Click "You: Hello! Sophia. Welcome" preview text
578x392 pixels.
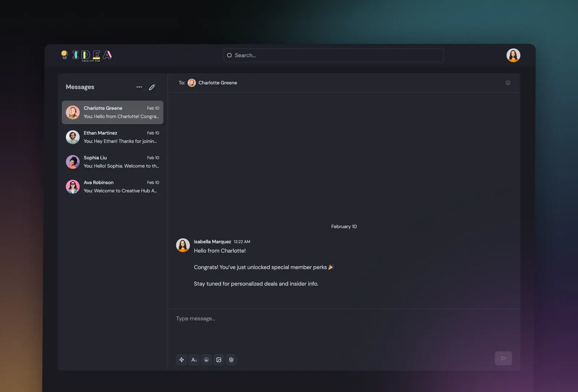pos(121,166)
